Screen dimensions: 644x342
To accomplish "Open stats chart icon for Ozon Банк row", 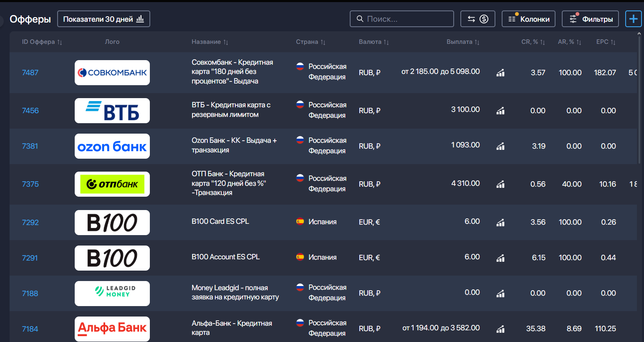I will 500,146.
